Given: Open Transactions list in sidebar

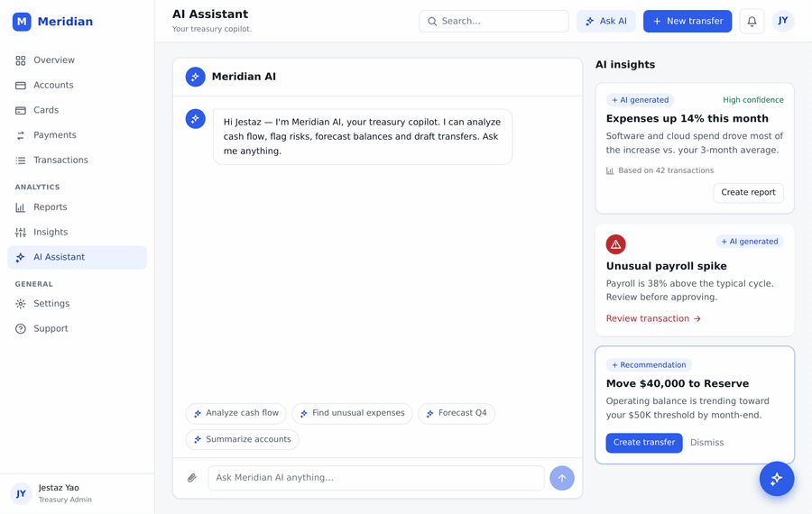Looking at the screenshot, I should [x=77, y=160].
